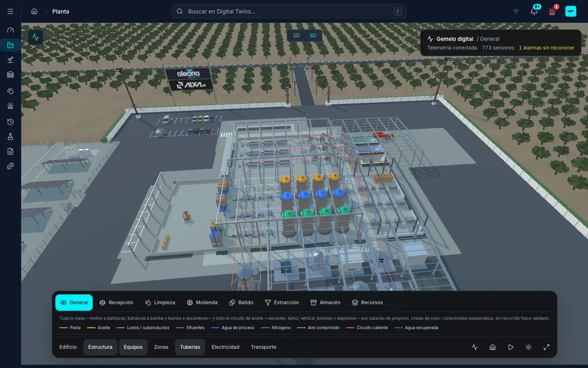Image resolution: width=588 pixels, height=368 pixels.
Task: Open the dashboard gauge icon in the sidebar
Action: [x=10, y=30]
